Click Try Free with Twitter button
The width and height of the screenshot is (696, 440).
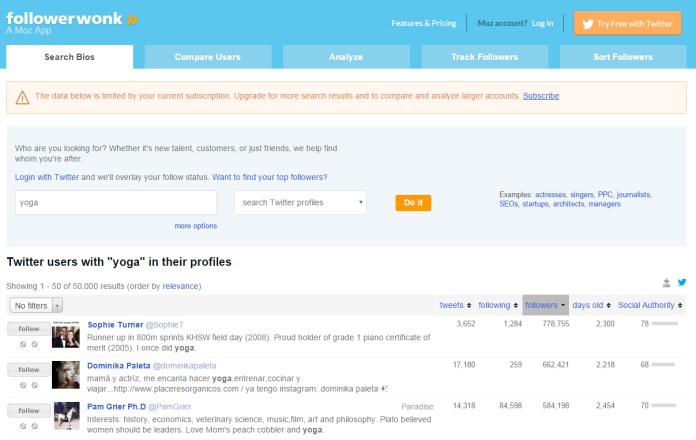coord(628,24)
